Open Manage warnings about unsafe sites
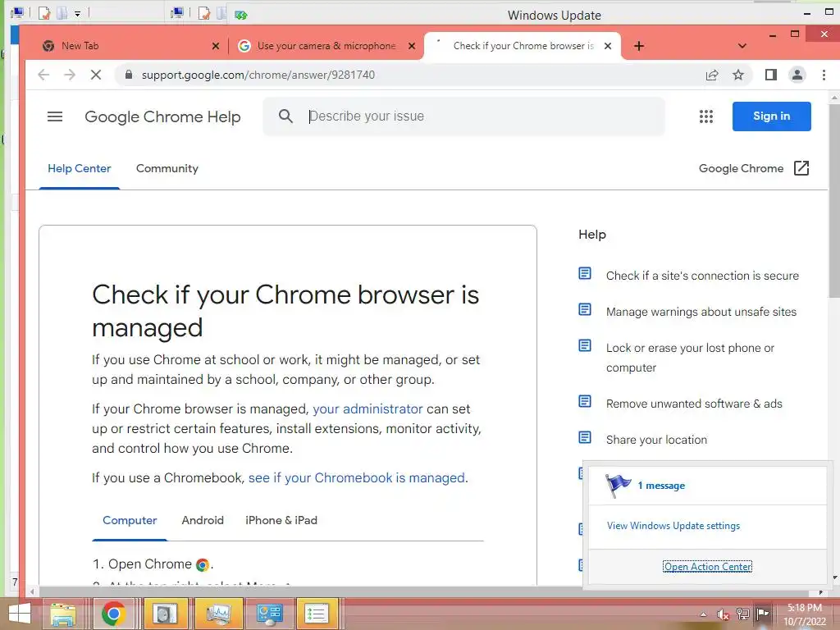Screen dimensions: 840x630 point(701,312)
